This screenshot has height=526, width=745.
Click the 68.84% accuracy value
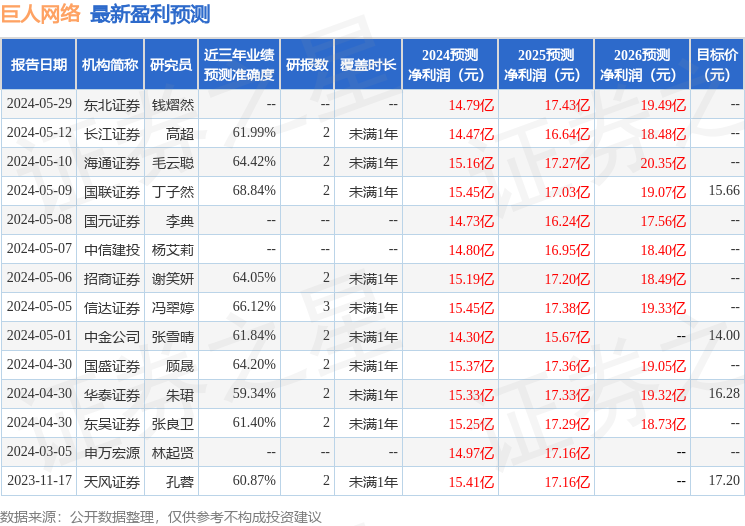(254, 191)
